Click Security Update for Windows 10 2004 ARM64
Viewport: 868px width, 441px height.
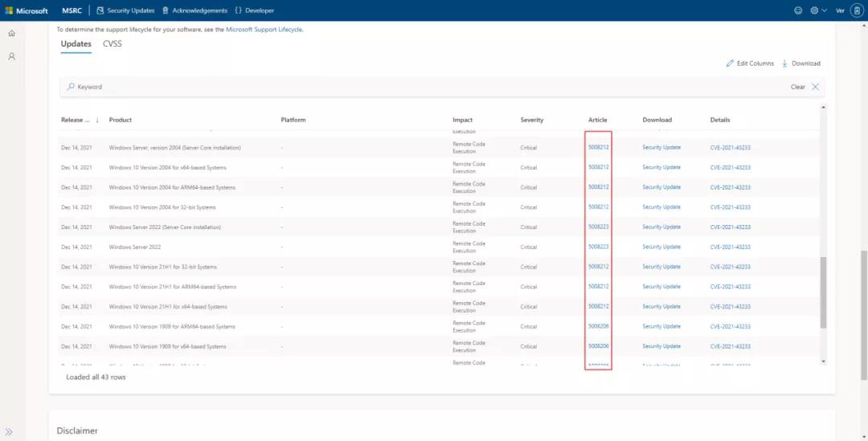point(661,187)
